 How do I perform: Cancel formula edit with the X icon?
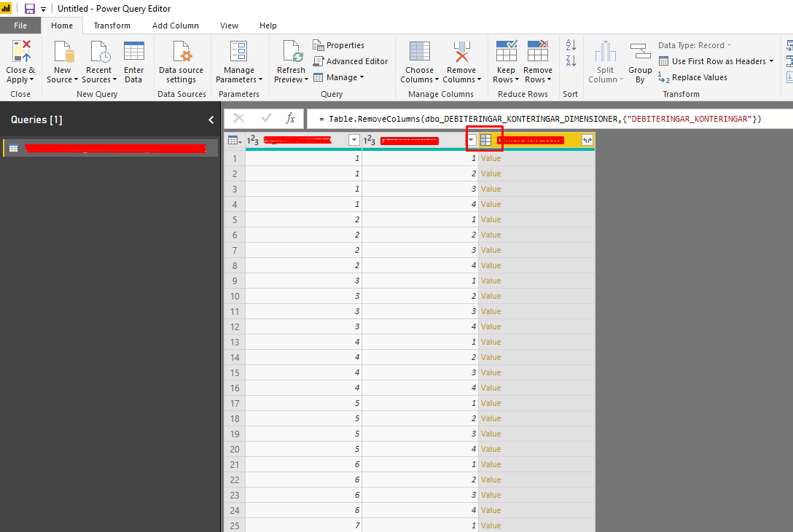(x=239, y=118)
